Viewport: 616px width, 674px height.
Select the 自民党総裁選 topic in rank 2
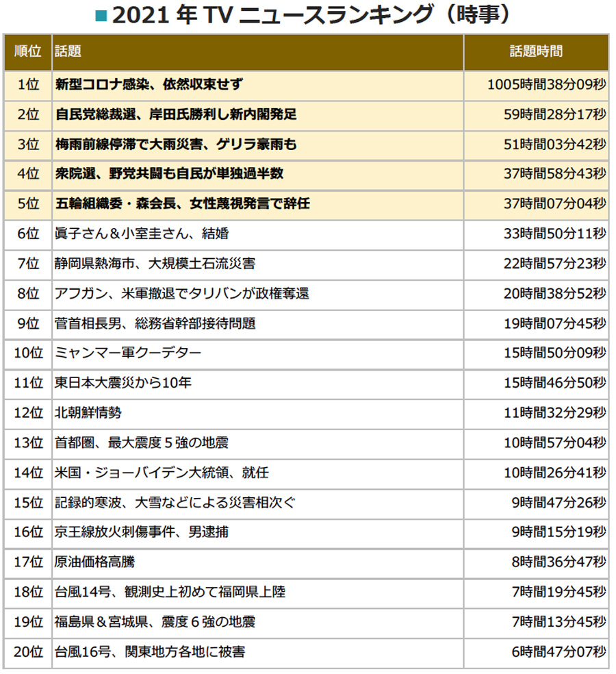point(176,114)
